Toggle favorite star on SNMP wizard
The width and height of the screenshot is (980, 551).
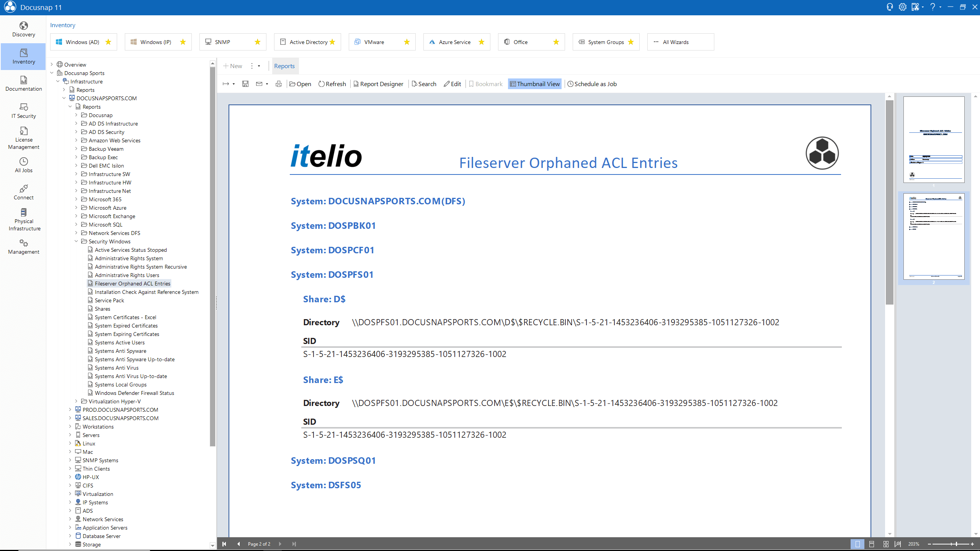pos(258,42)
